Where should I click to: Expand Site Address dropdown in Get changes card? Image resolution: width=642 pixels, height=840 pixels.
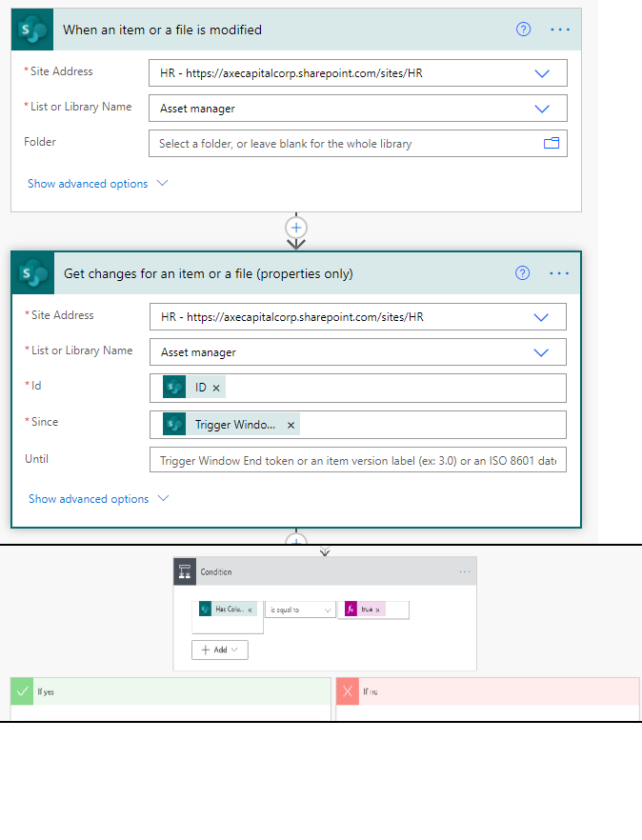point(541,317)
